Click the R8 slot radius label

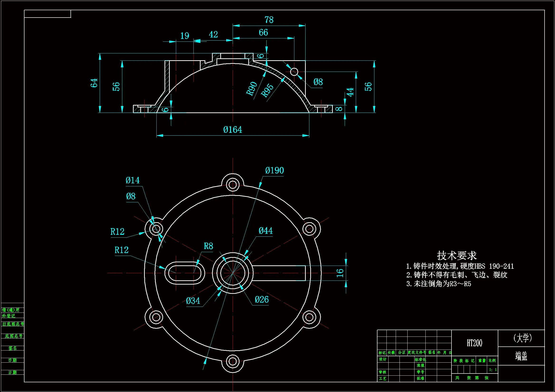[x=208, y=246]
